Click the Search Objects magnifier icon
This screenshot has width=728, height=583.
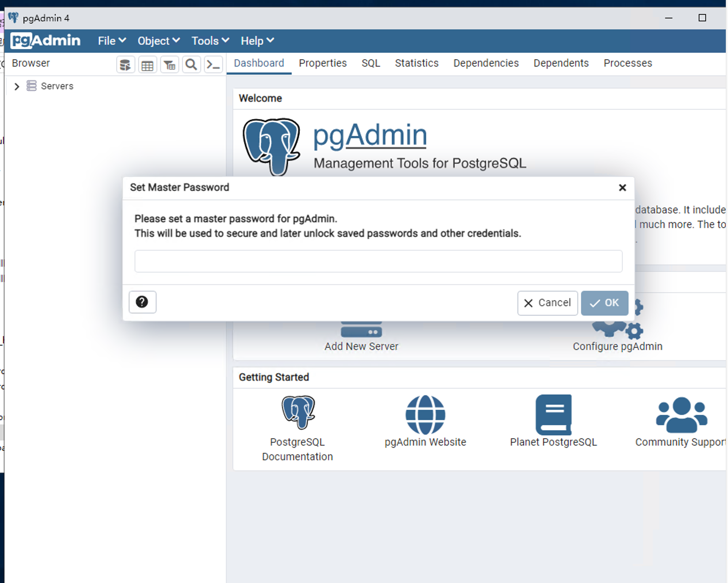pyautogui.click(x=191, y=65)
